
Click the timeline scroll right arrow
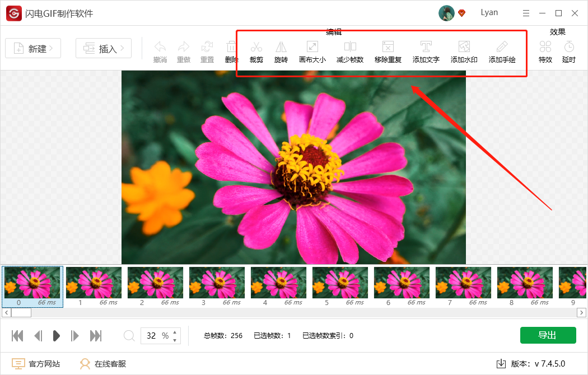pos(582,312)
